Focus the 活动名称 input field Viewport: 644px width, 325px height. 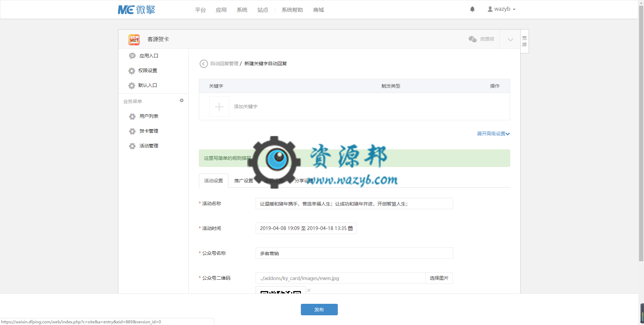click(354, 203)
